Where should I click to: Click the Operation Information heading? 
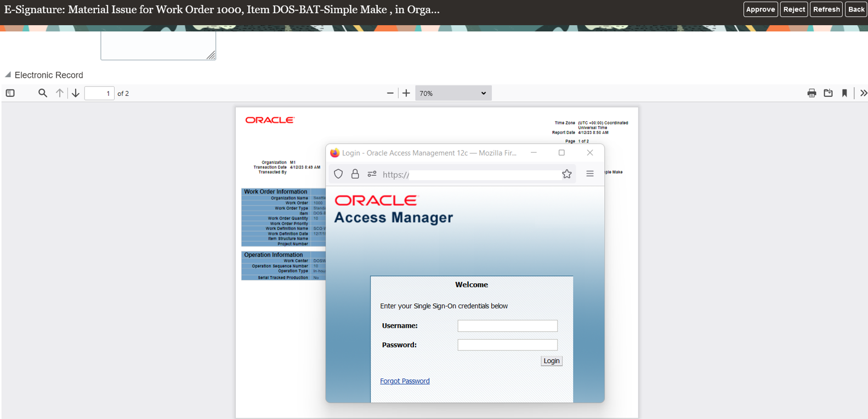click(273, 255)
